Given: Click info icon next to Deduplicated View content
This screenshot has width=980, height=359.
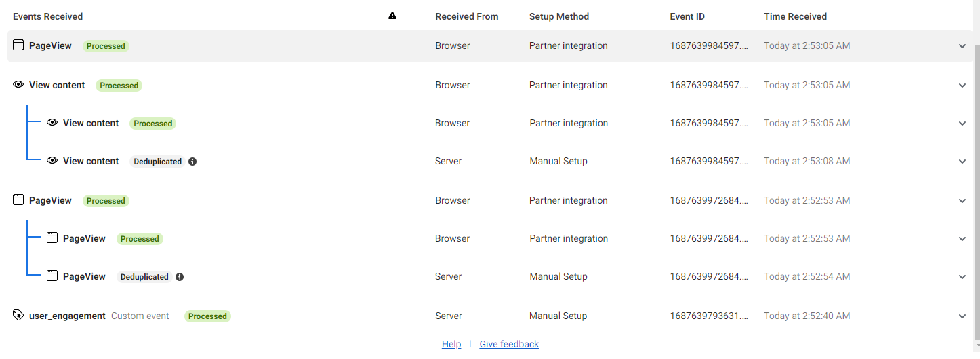Looking at the screenshot, I should click(x=192, y=162).
